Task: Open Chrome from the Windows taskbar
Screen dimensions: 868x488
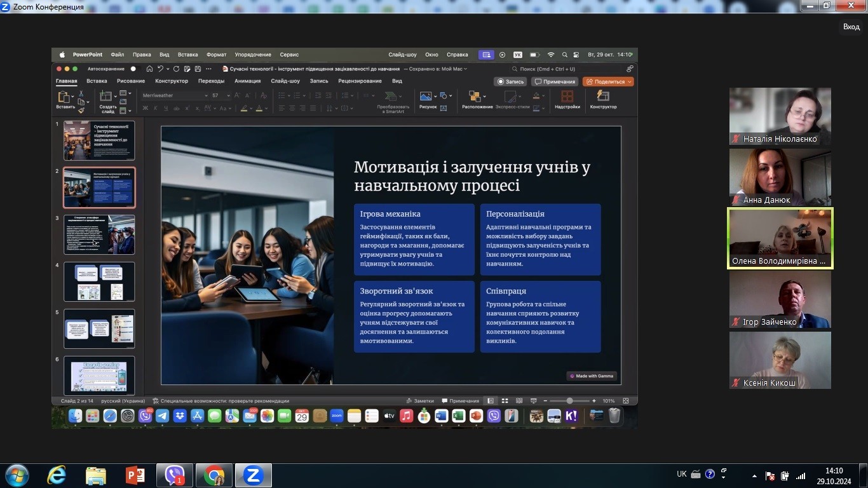Action: coord(214,475)
